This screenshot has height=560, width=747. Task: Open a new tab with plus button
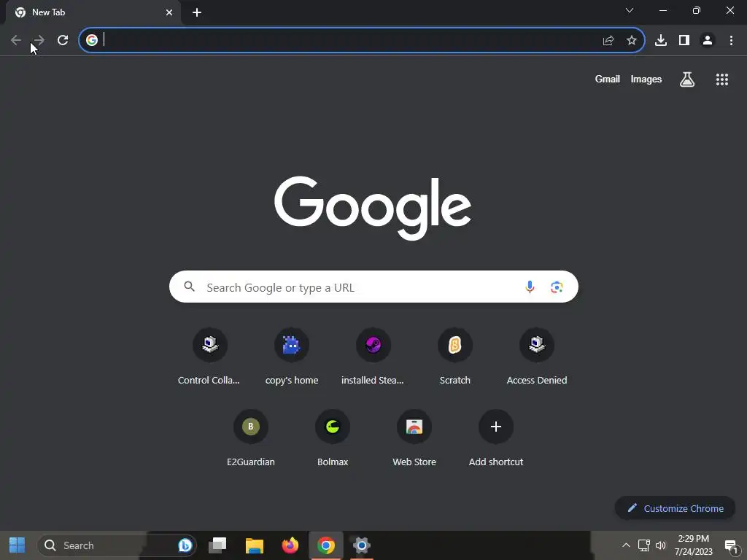pos(197,12)
